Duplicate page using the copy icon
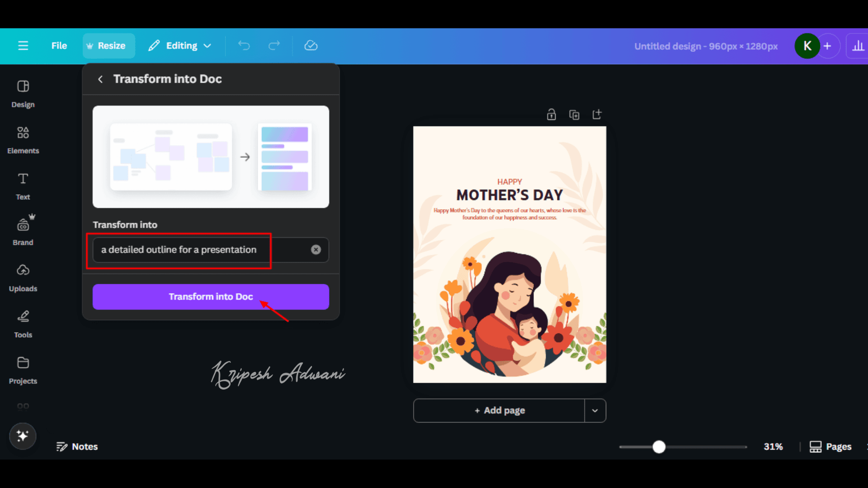Screen dimensions: 868x488 click(x=574, y=115)
